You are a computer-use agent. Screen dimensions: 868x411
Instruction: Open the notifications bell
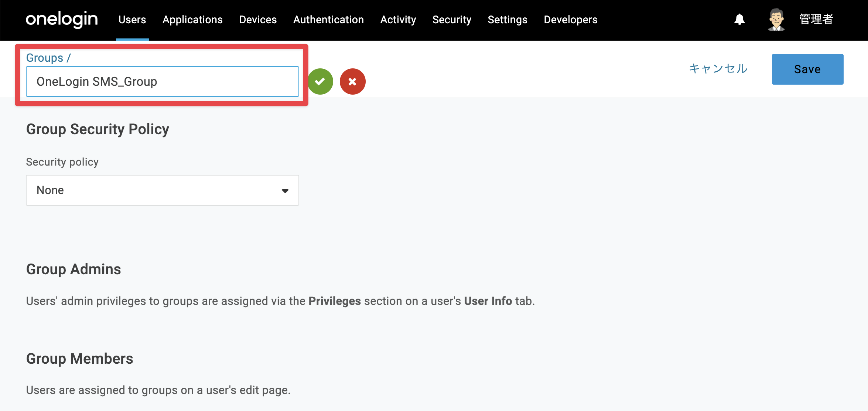pyautogui.click(x=739, y=19)
